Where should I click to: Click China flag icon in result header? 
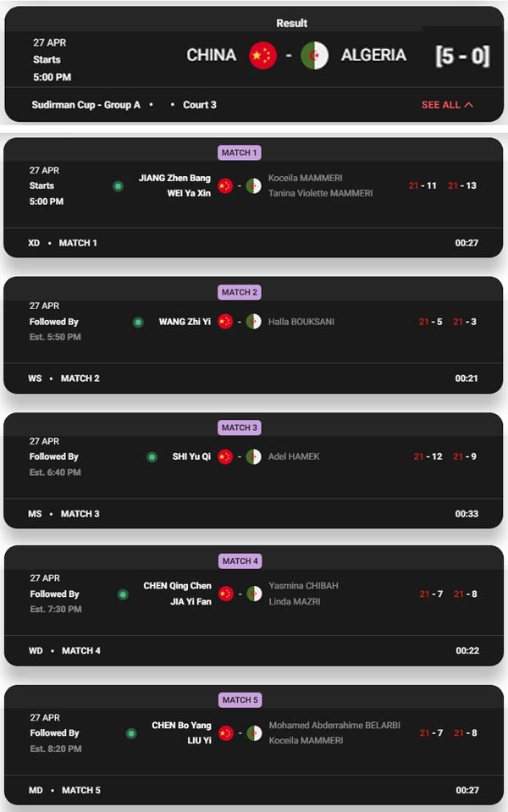pos(262,55)
